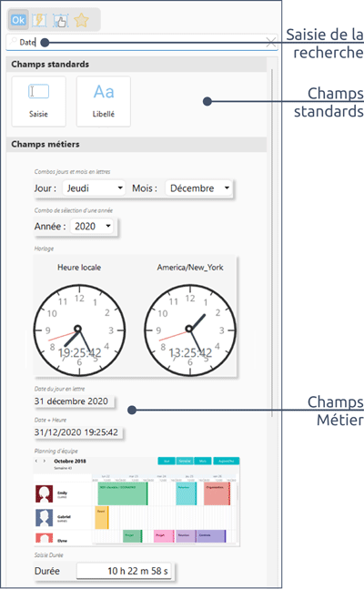Expand the Année combo showing 2020
Screen dimensions: 364x589
click(92, 226)
